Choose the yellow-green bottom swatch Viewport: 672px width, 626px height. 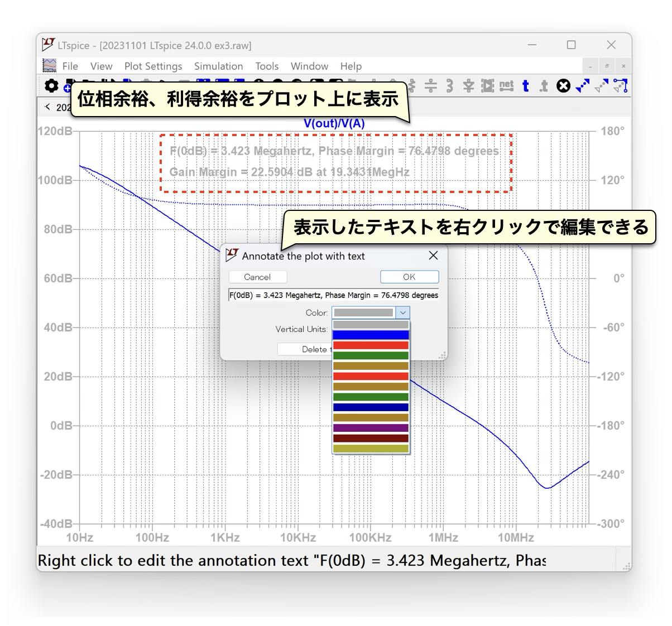[371, 448]
